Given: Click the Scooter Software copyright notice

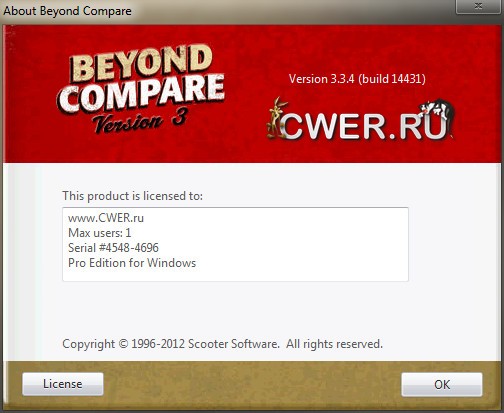Looking at the screenshot, I should [x=222, y=344].
